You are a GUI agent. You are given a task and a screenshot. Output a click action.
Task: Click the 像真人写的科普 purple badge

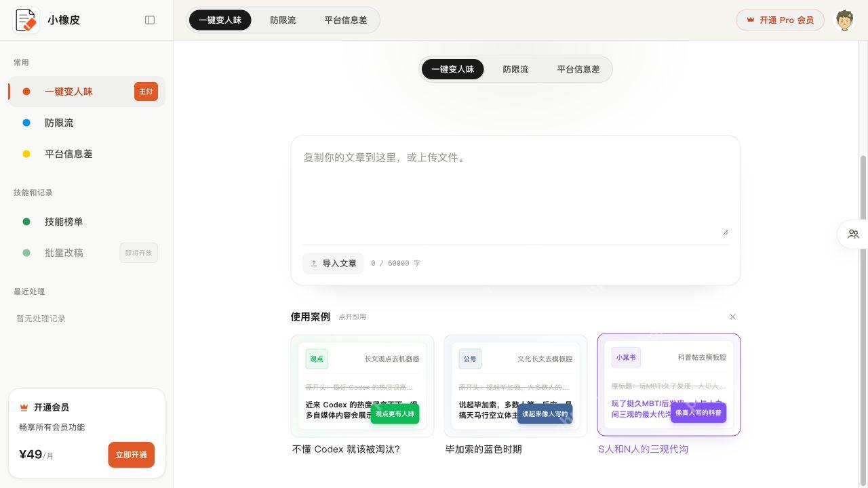[698, 412]
